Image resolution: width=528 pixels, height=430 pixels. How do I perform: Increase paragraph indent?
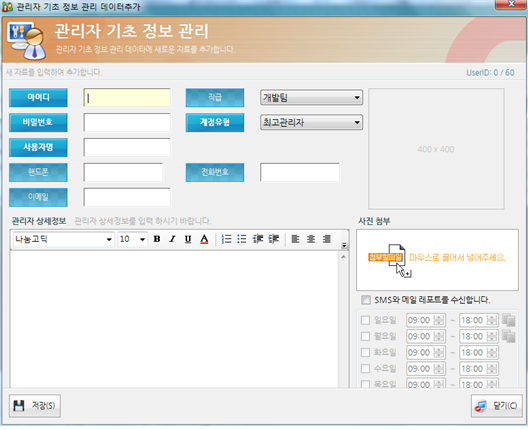pos(273,239)
